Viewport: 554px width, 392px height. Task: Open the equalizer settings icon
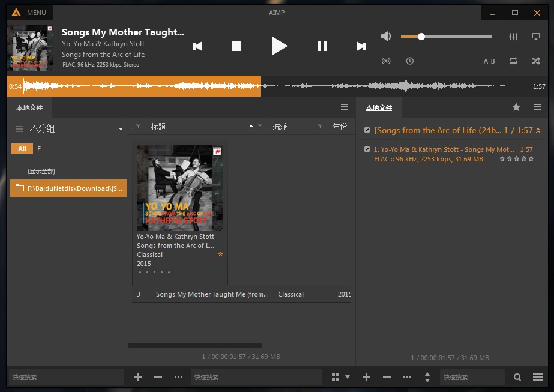[x=513, y=37]
